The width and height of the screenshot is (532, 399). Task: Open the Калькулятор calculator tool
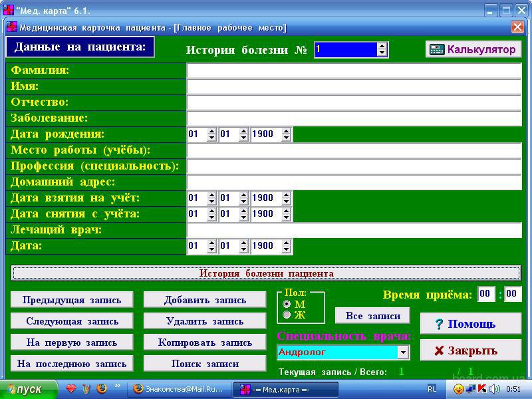point(473,49)
